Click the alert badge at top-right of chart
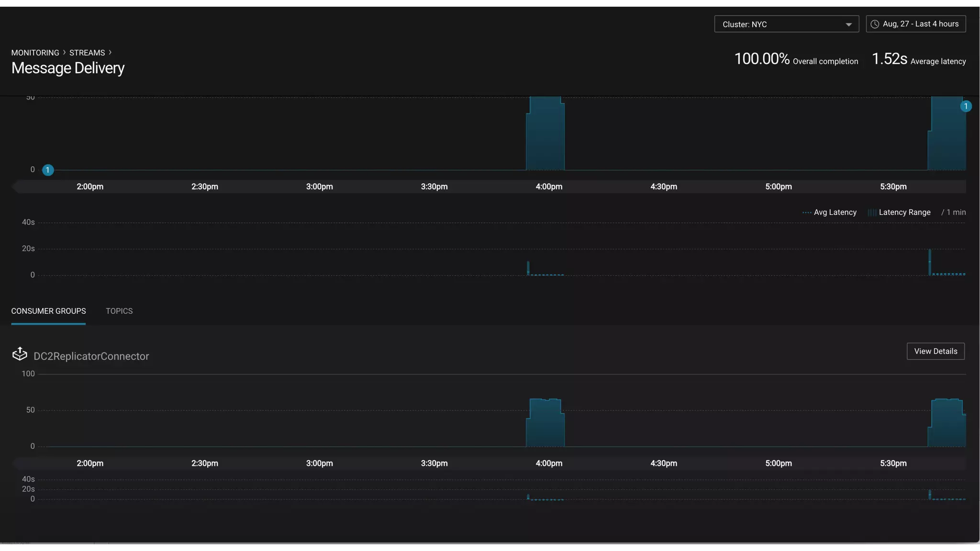Screen dimensions: 980x551 pos(966,106)
